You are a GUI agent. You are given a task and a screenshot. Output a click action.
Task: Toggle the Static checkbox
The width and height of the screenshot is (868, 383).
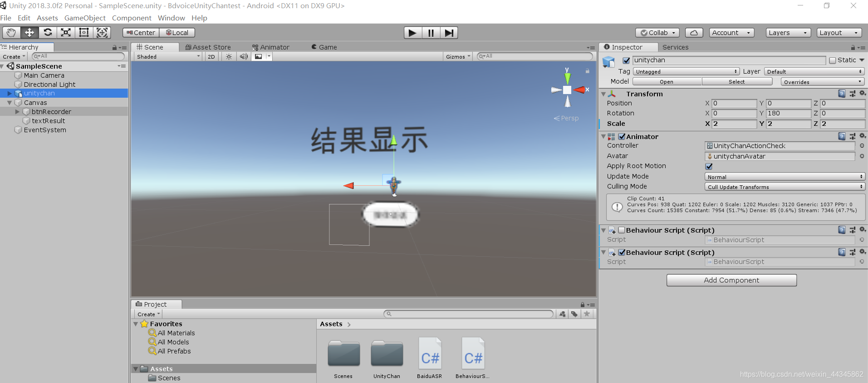click(833, 60)
